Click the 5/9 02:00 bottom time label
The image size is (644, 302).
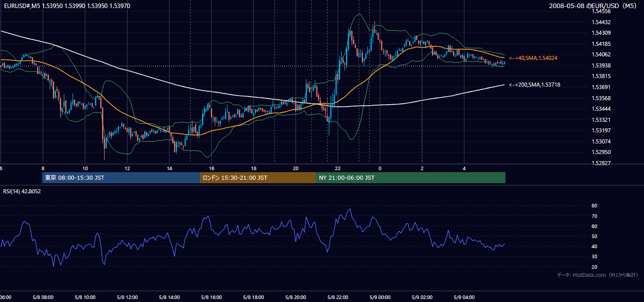pyautogui.click(x=422, y=297)
